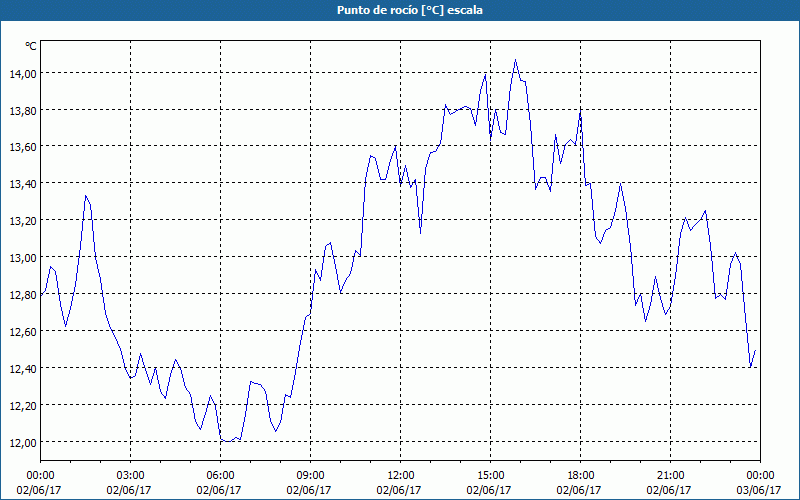This screenshot has height=500, width=800.
Task: Click the 06:00 time label
Action: point(220,476)
